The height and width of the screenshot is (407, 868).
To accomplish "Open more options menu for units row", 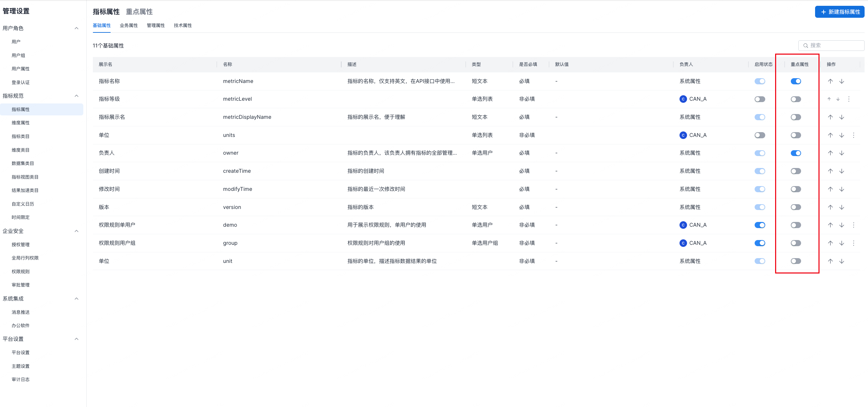I will coord(853,135).
